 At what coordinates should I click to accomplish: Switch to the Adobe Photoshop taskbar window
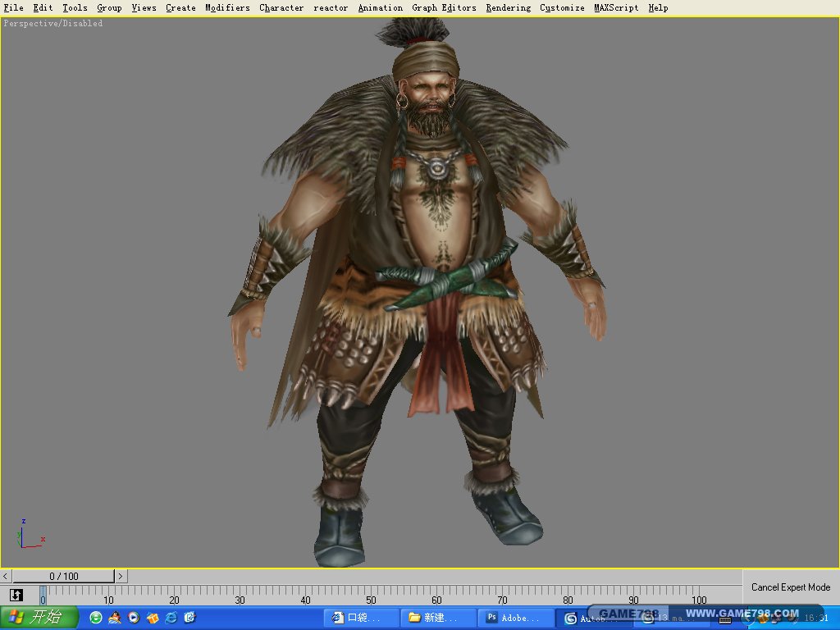point(516,619)
